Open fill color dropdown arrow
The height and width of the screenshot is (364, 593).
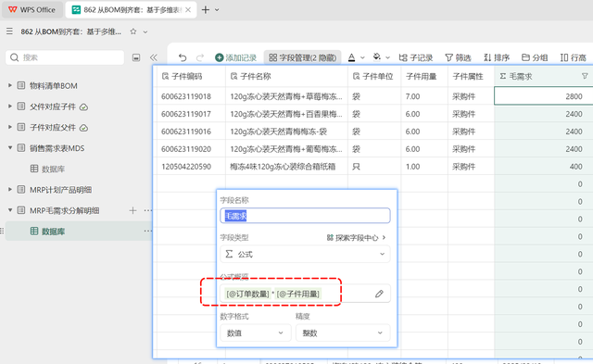(387, 57)
